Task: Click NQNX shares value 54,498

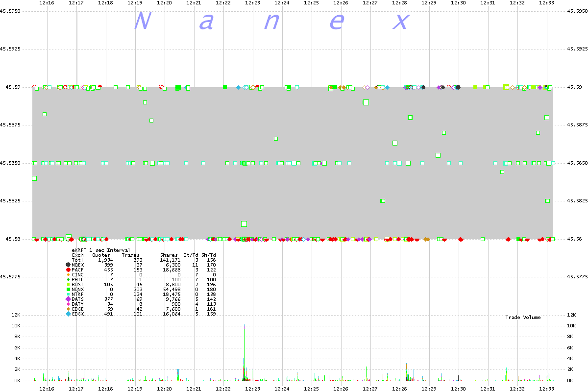Action: (x=172, y=290)
